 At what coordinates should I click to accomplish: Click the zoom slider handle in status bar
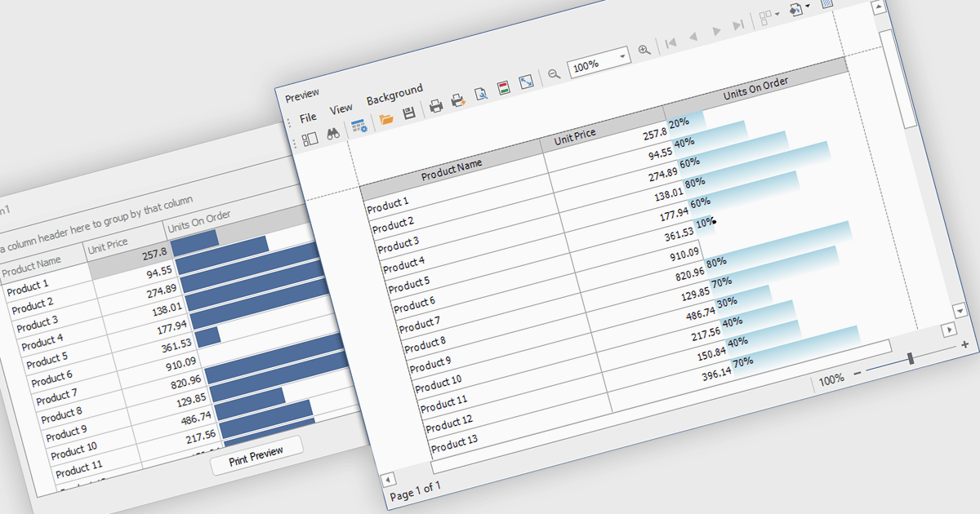[x=911, y=360]
